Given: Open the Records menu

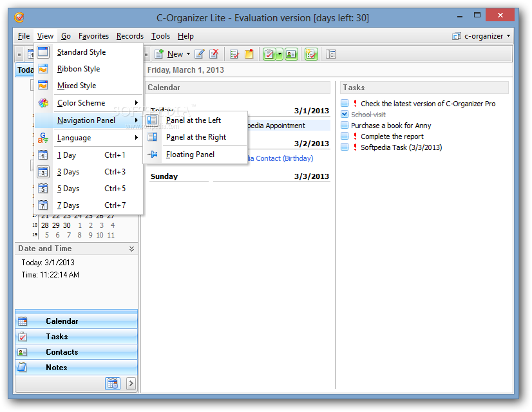Looking at the screenshot, I should pyautogui.click(x=130, y=36).
